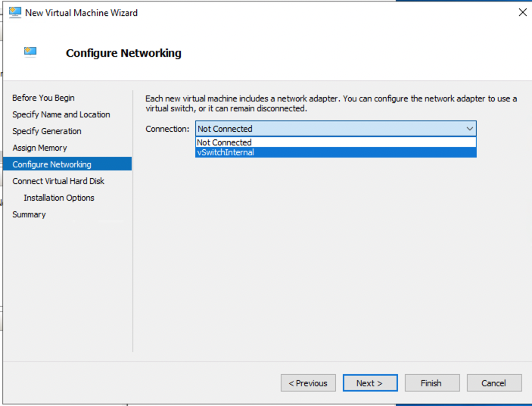The height and width of the screenshot is (406, 532).
Task: Jump to Specify Generation step
Action: pyautogui.click(x=47, y=131)
